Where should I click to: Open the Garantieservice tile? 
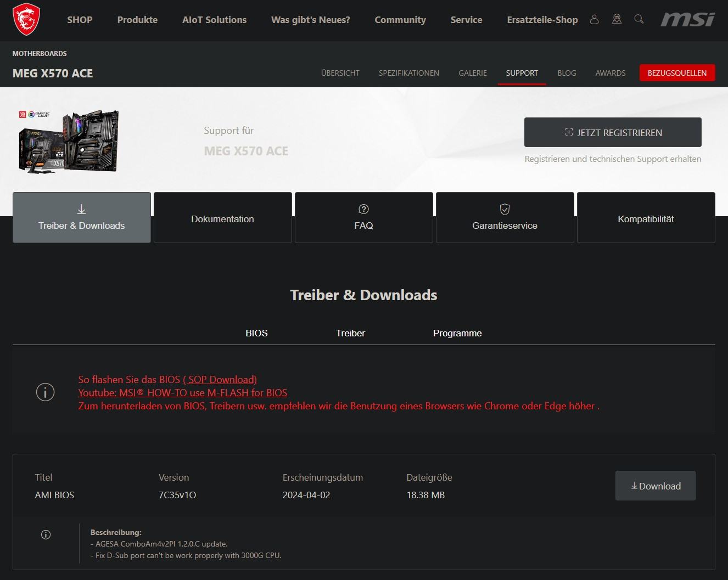pos(505,218)
